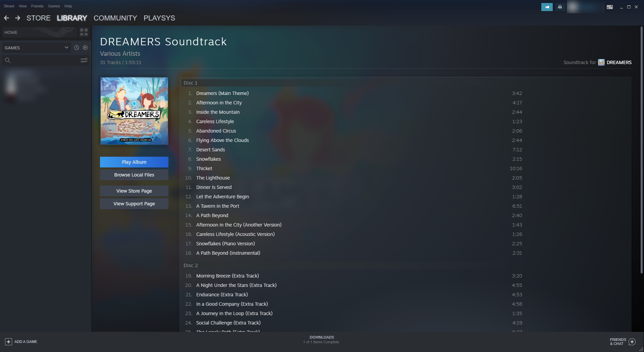Click the forward navigation arrow

[x=17, y=18]
